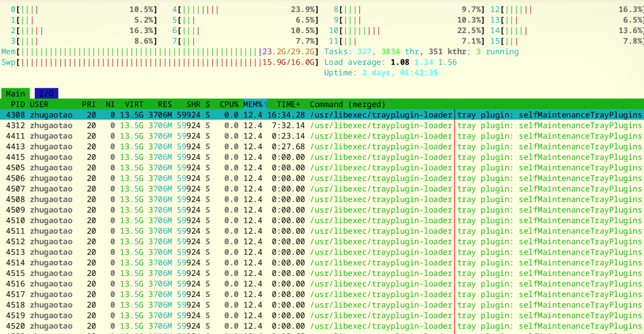
Task: Select process row with PID 4508
Action: (x=322, y=199)
